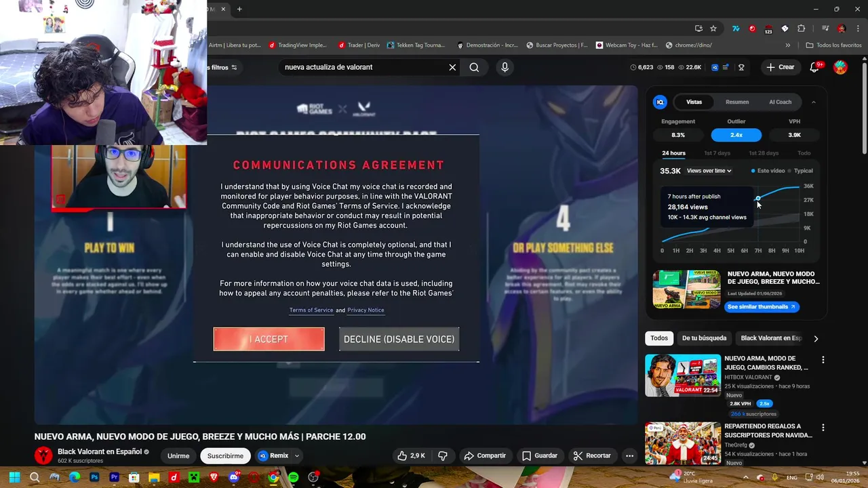Open Spotify from the taskbar
Screen dimensions: 868x488
point(293,477)
